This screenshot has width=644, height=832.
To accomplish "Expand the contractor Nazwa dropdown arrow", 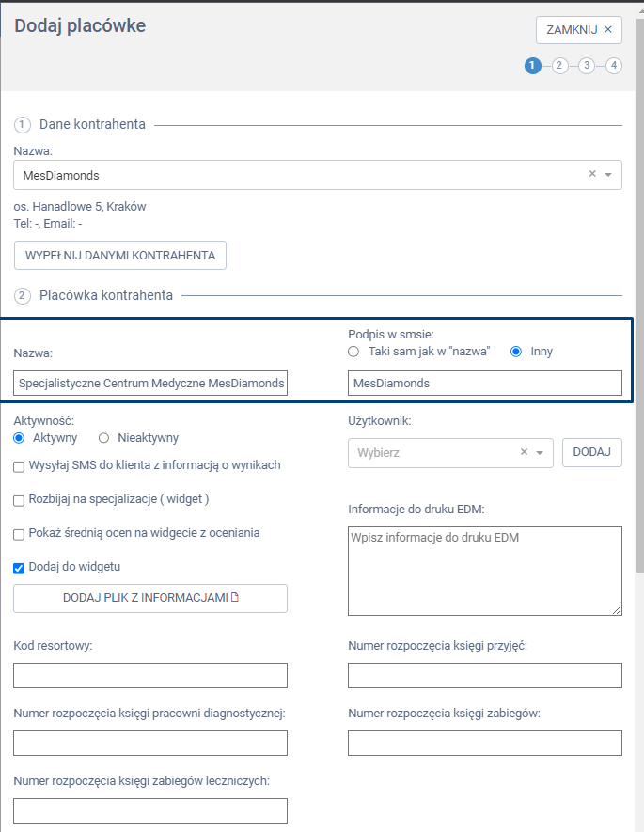I will (x=608, y=175).
